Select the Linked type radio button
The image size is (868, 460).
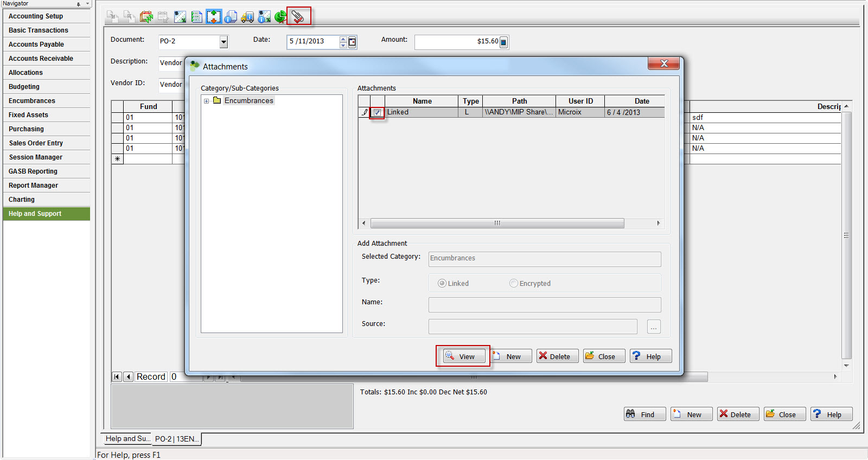point(442,283)
